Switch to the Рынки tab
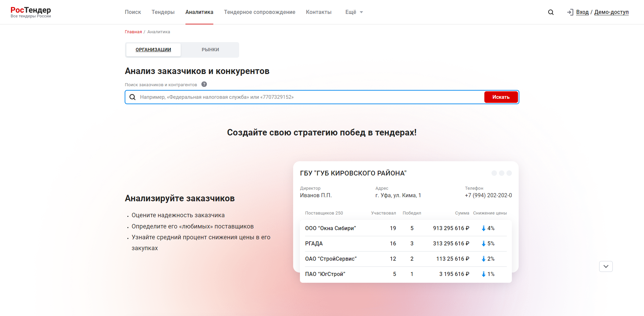 pyautogui.click(x=210, y=50)
